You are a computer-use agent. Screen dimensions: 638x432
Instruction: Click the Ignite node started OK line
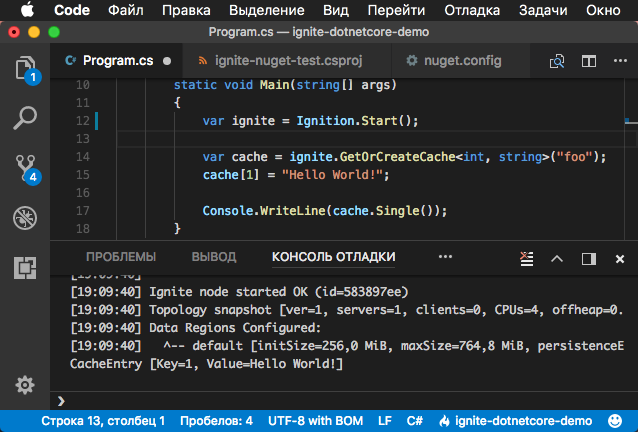tap(239, 292)
